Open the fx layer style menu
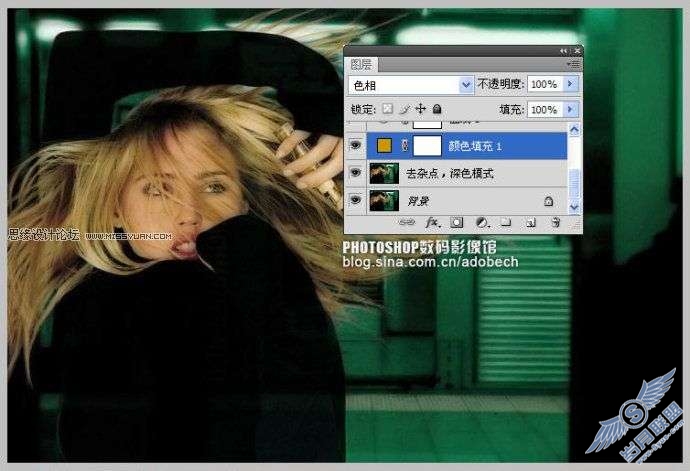Screen dimensions: 690x471 point(433,223)
